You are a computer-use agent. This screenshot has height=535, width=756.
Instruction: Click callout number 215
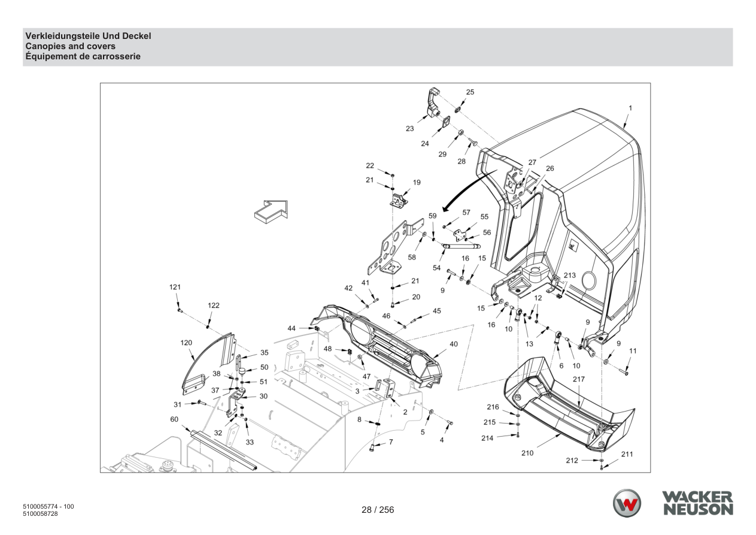[x=490, y=422]
